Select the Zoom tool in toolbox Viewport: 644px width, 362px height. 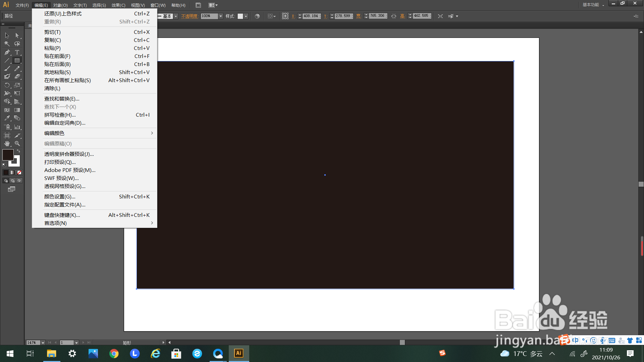click(x=17, y=143)
